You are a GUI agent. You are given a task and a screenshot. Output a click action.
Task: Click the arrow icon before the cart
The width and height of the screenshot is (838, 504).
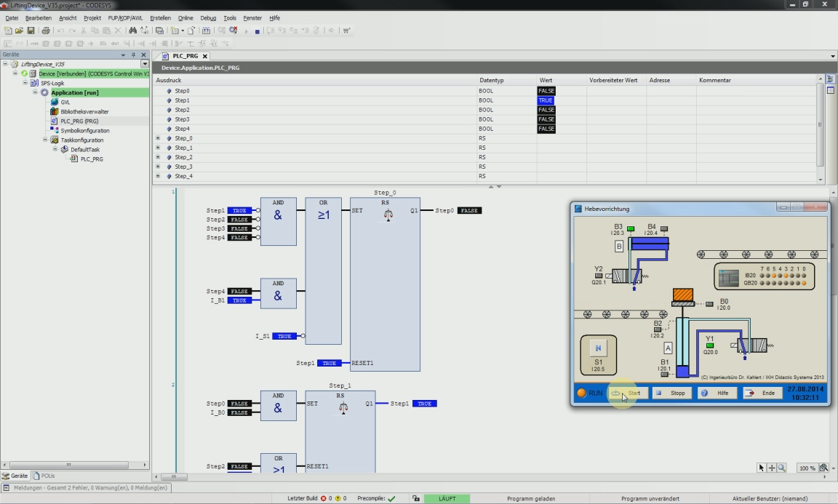pos(332,31)
